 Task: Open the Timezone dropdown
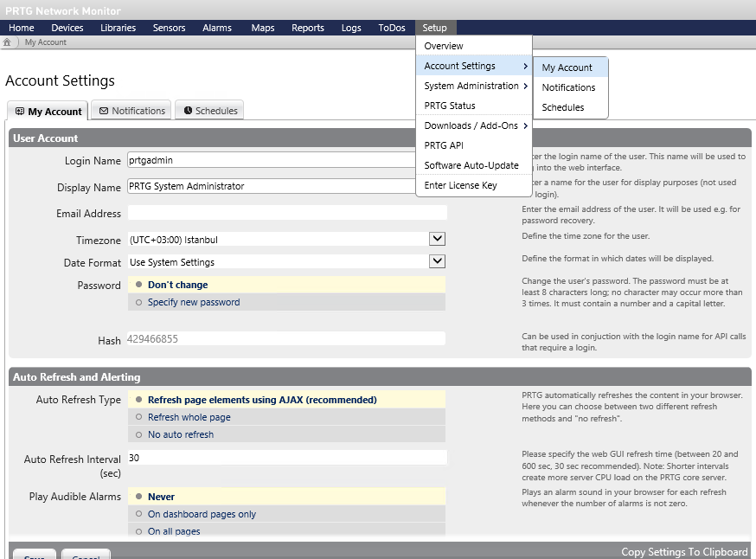[x=438, y=239]
